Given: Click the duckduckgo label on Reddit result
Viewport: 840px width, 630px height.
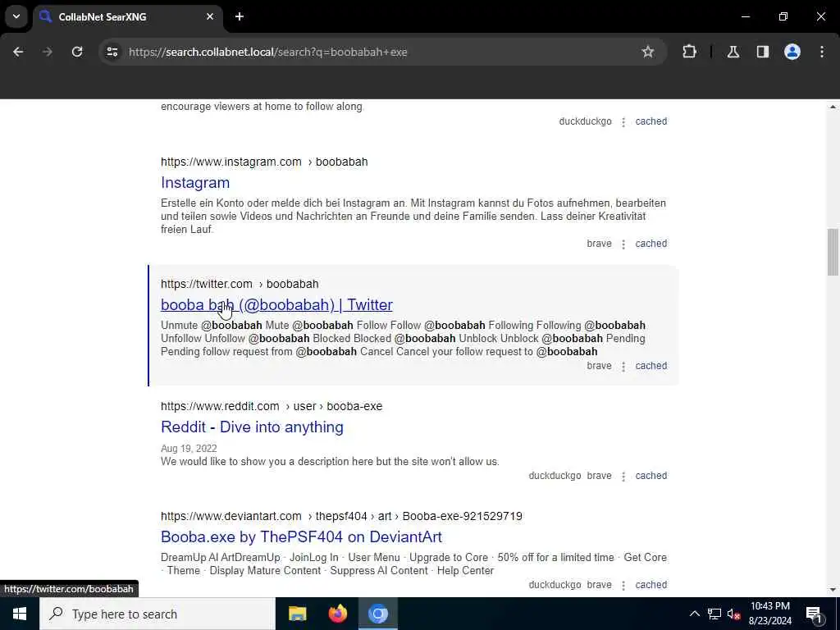Looking at the screenshot, I should click(x=555, y=476).
